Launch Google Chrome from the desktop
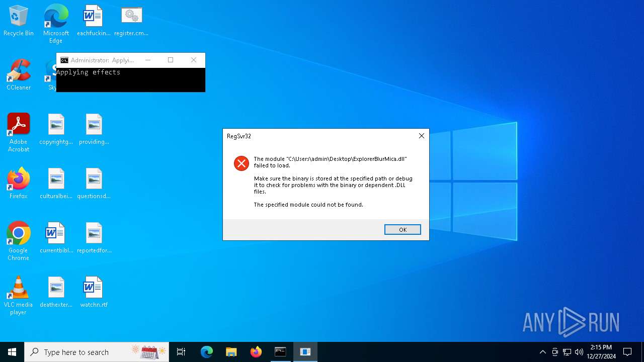Viewport: 644px width, 362px height. coord(19,241)
